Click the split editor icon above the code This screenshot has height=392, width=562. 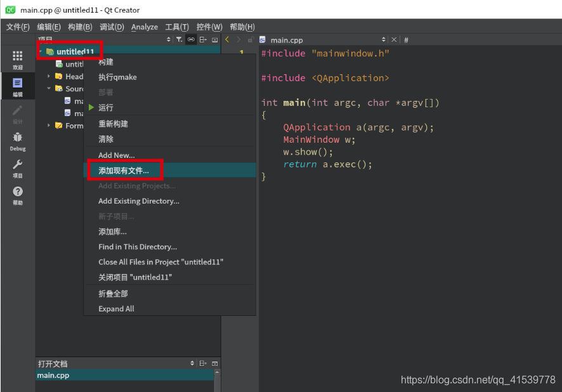tap(204, 39)
